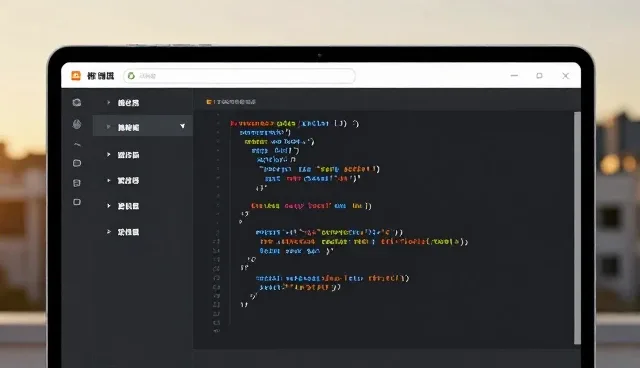The width and height of the screenshot is (640, 368).
Task: Click the editor's vertical scrollbar
Action: click(x=577, y=228)
